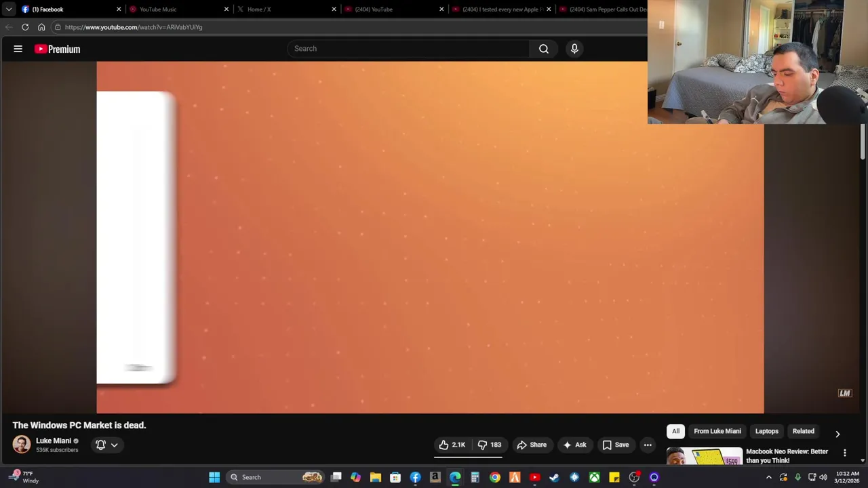Open Calculator from the taskbar
The width and height of the screenshot is (868, 488).
tap(475, 477)
